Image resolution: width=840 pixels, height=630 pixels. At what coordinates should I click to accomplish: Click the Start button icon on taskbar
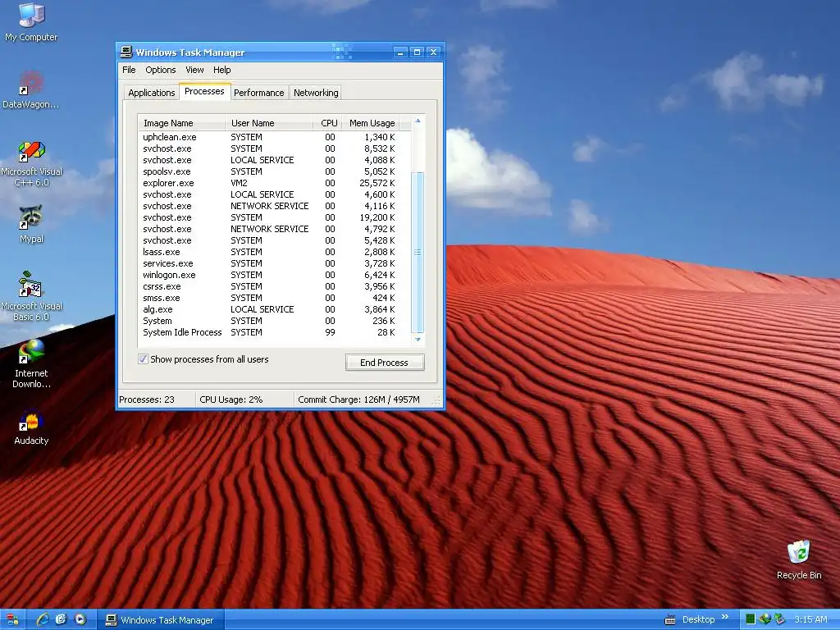coord(11,620)
